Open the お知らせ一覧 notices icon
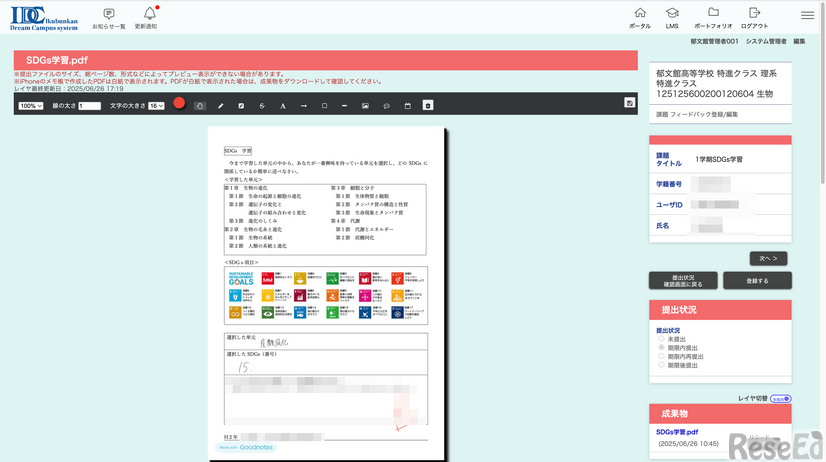This screenshot has width=826, height=462. (x=109, y=18)
